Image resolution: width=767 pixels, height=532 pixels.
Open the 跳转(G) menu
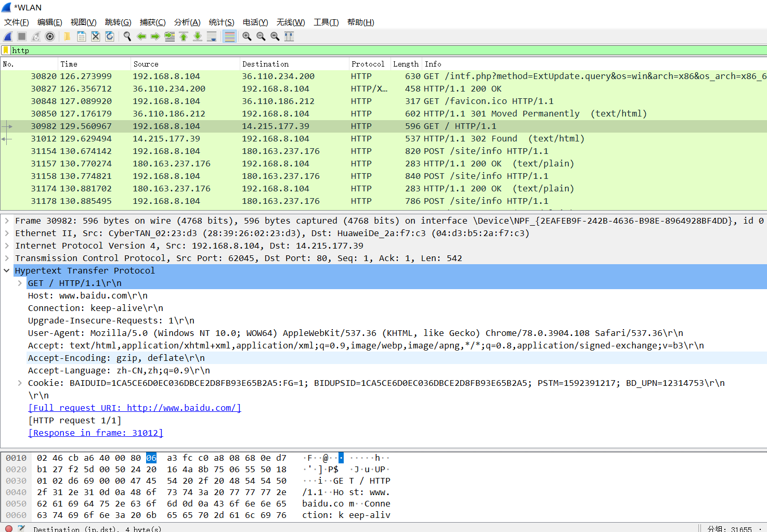click(x=118, y=22)
